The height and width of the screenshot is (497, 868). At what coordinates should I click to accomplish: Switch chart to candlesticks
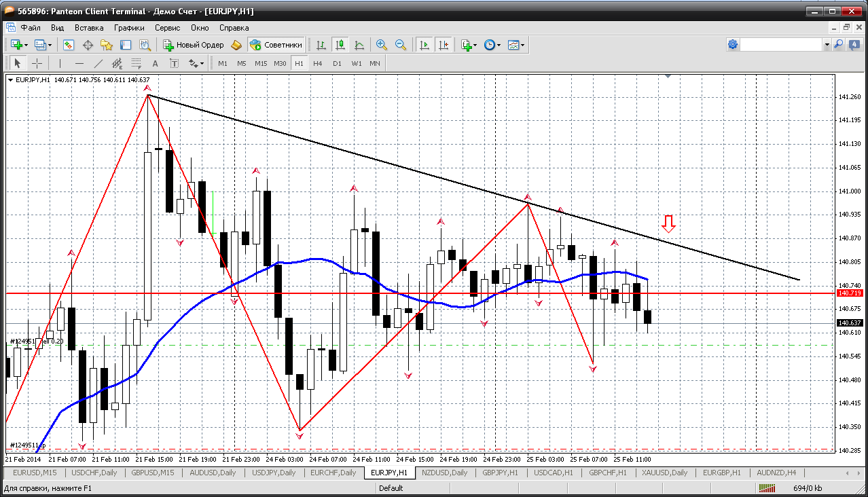coord(340,45)
